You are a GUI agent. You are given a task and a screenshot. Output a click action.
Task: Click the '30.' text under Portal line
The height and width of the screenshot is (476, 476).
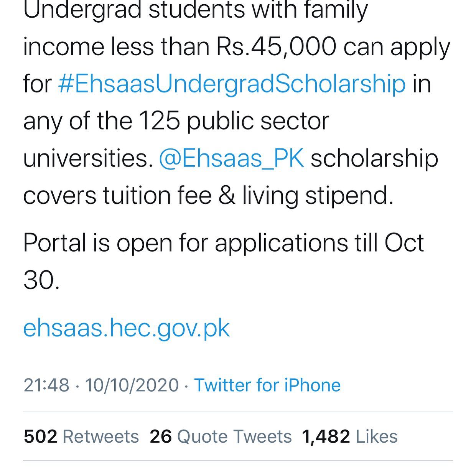click(x=41, y=281)
